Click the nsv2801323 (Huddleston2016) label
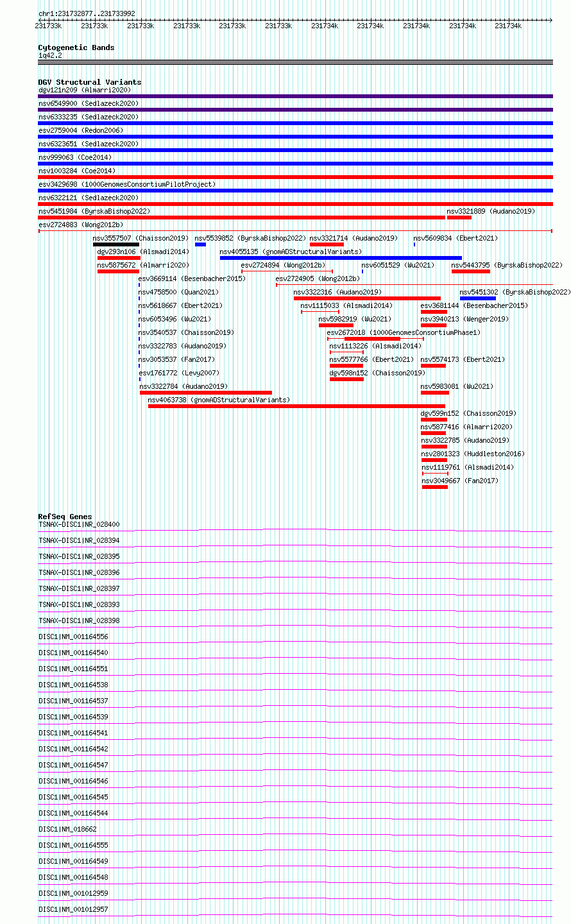 pos(473,454)
